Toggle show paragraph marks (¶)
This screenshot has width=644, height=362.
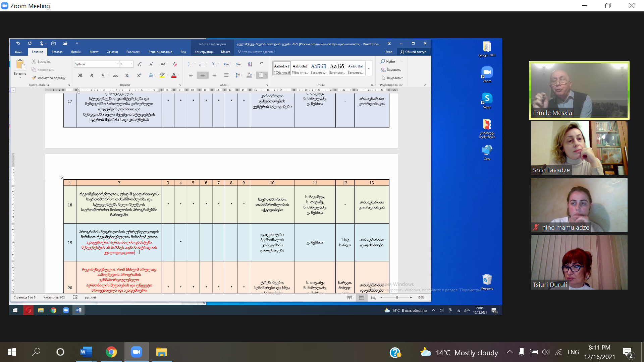click(261, 64)
